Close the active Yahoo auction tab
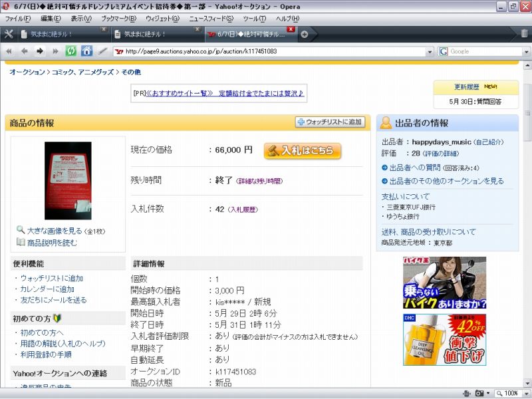Image resolution: width=532 pixels, height=399 pixels. pyautogui.click(x=291, y=29)
